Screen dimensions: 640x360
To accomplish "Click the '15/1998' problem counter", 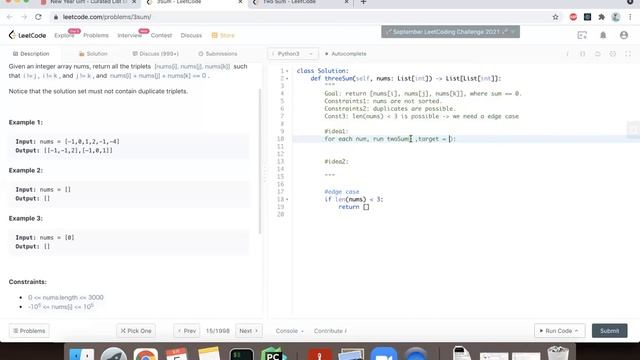I will 218,331.
